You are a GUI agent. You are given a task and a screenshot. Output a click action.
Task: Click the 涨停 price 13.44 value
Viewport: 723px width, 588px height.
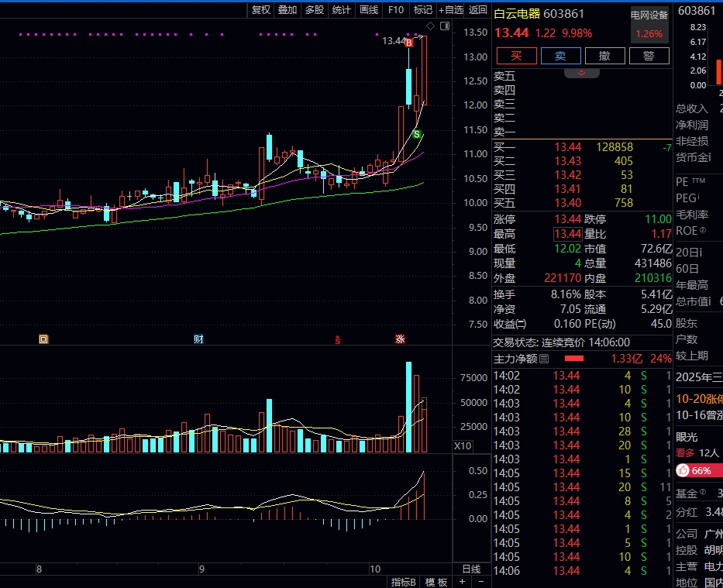click(x=567, y=219)
